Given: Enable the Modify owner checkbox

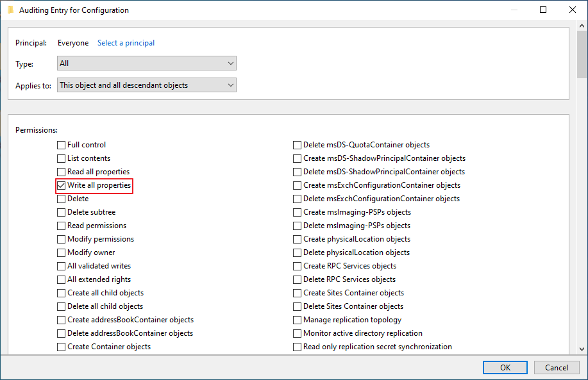Looking at the screenshot, I should 61,252.
